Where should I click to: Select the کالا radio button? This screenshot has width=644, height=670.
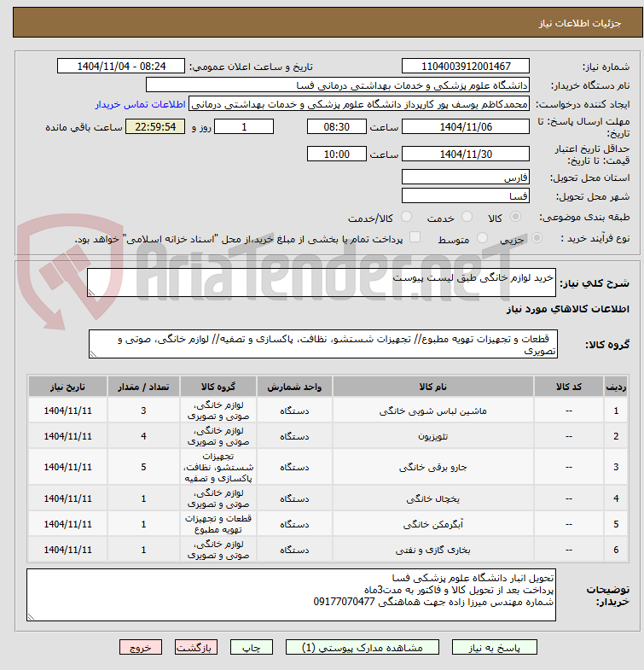(x=516, y=217)
